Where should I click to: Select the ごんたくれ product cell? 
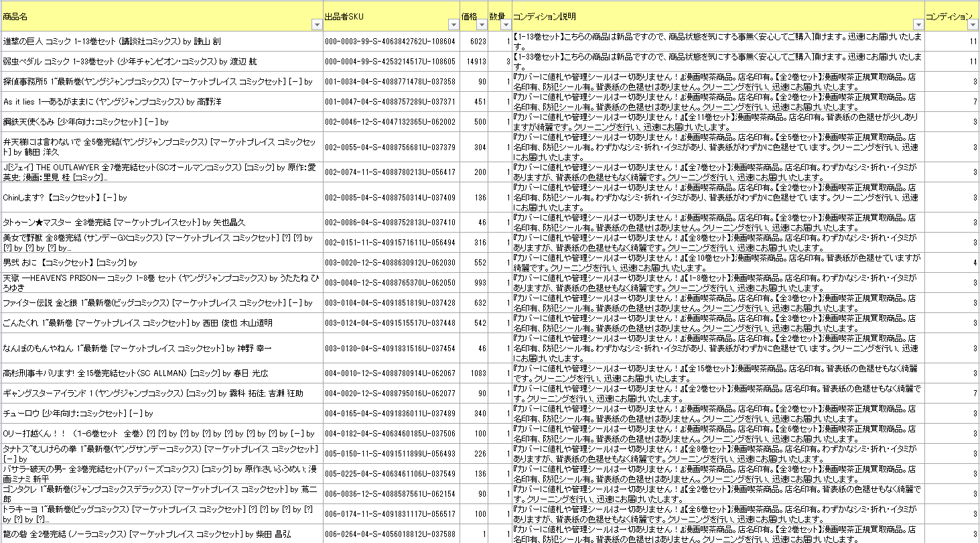click(x=161, y=323)
